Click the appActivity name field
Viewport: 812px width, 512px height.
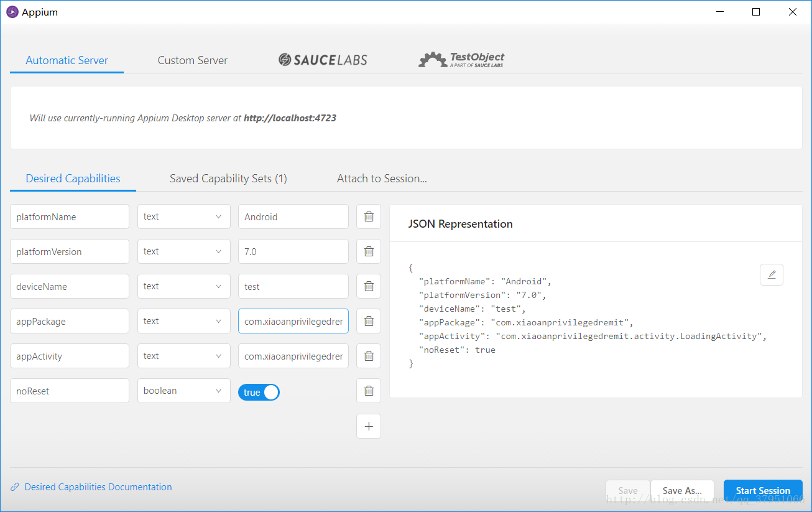pos(70,356)
